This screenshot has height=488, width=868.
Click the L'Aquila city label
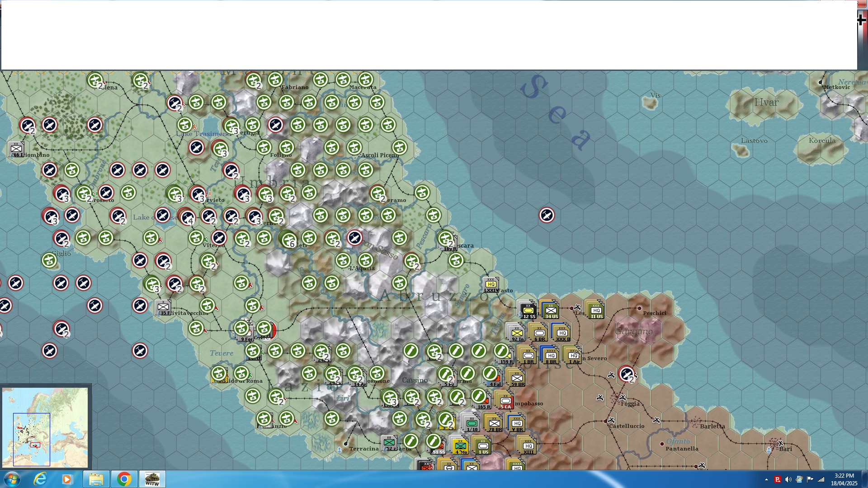362,268
